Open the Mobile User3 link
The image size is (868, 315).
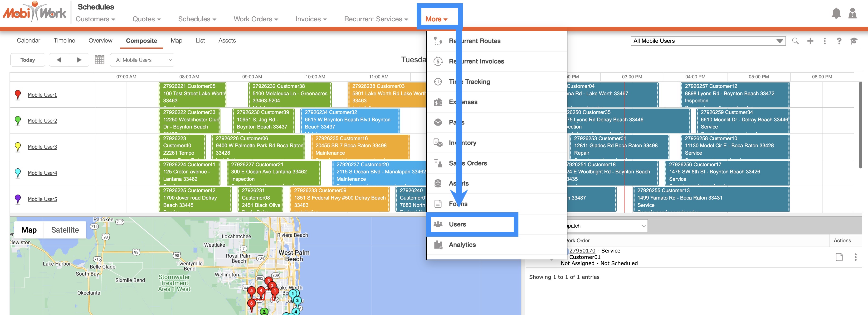[42, 147]
